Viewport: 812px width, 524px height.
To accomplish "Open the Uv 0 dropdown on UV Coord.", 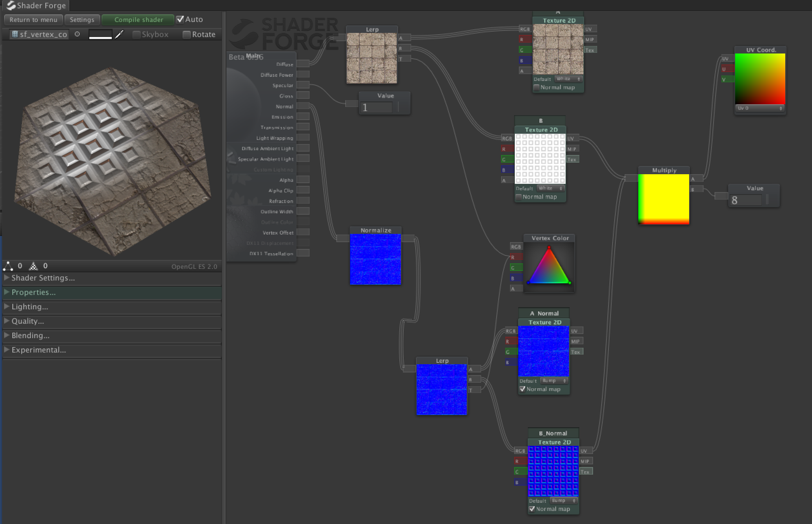I will (760, 108).
